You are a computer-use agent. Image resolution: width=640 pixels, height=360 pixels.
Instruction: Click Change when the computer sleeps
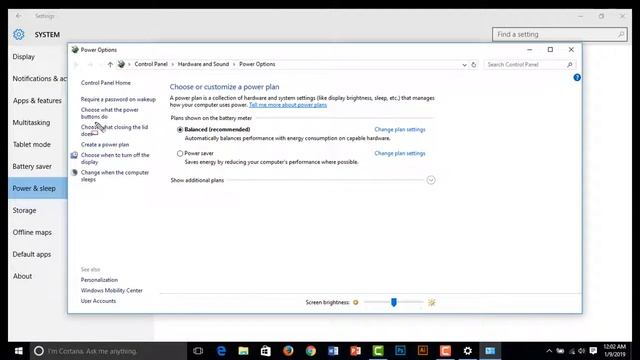[115, 176]
